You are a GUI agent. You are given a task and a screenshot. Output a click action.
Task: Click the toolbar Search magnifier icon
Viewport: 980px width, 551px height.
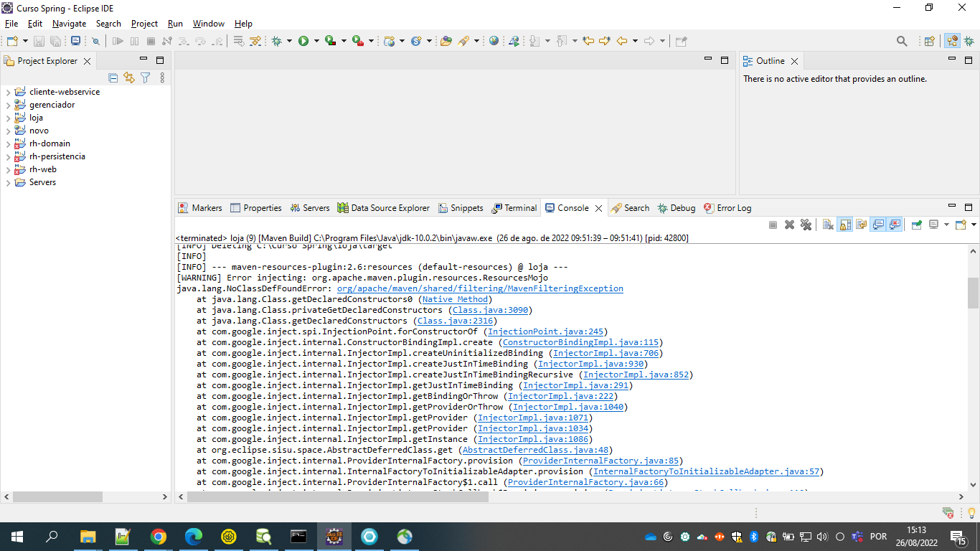coord(902,41)
